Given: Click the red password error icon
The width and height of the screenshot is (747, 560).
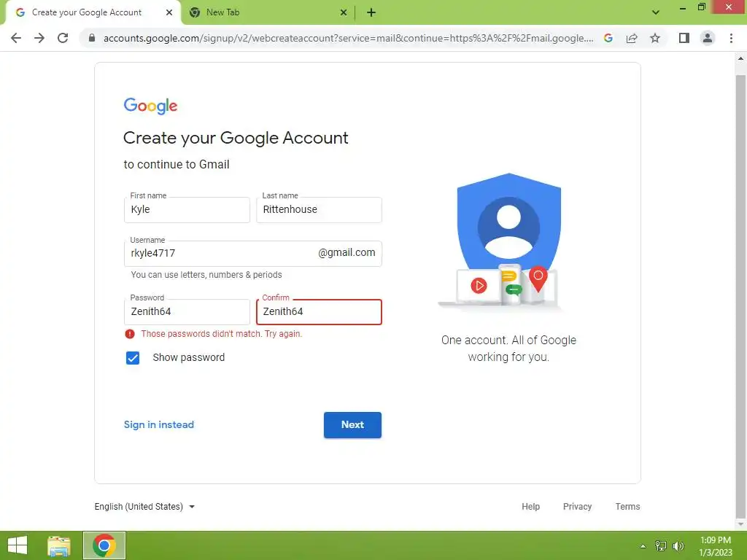Looking at the screenshot, I should (x=130, y=334).
